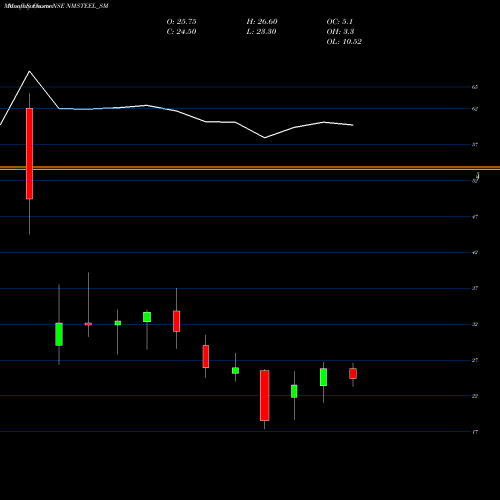The height and width of the screenshot is (500, 500).
Task: Click the OH: 3.3 reading
Action: 340,32
